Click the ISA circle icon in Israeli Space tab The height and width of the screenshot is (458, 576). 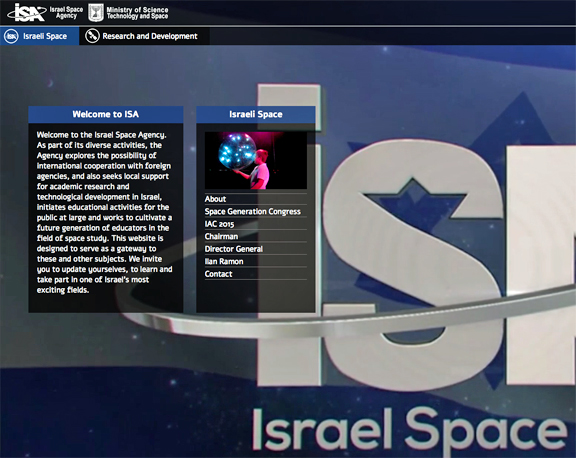[x=11, y=36]
